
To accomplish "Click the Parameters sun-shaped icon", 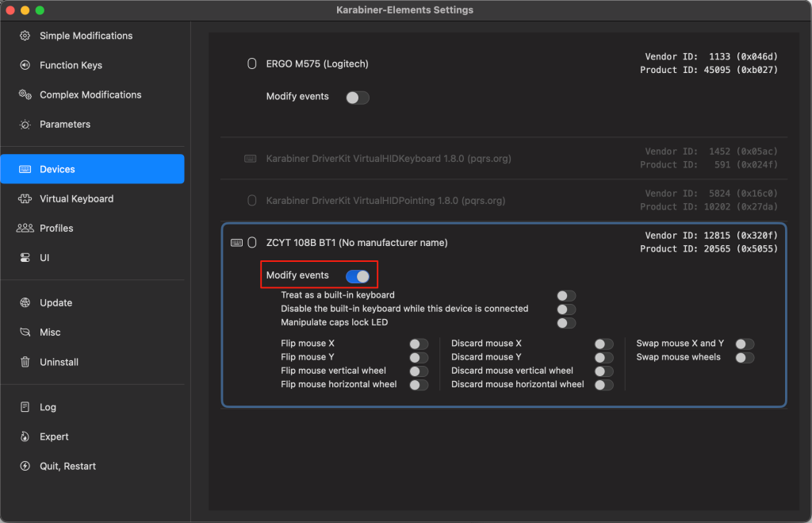I will 25,125.
